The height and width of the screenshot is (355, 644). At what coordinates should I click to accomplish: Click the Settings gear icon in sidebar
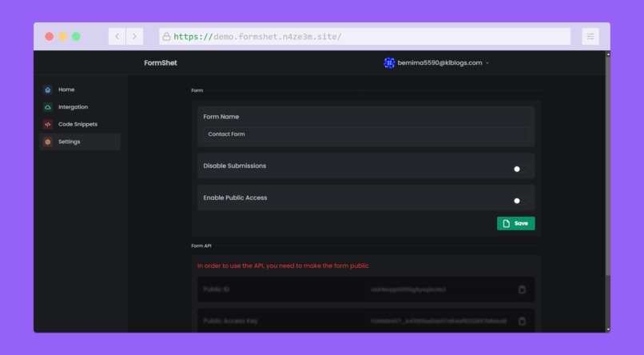[48, 142]
